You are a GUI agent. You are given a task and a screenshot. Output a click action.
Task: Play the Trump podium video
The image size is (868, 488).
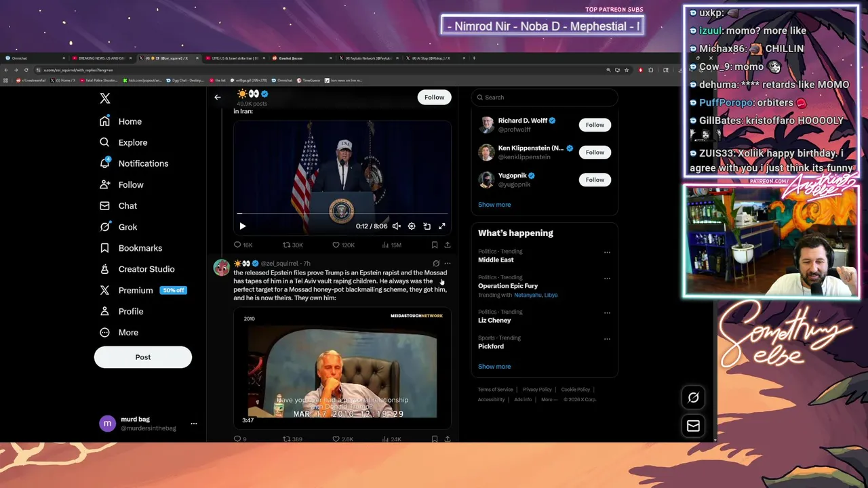coord(243,226)
